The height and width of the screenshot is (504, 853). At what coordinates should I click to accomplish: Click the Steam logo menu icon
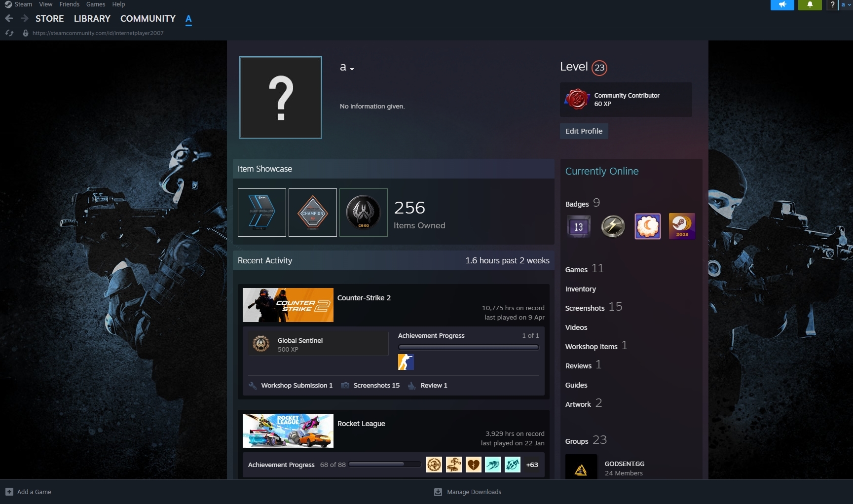tap(8, 4)
